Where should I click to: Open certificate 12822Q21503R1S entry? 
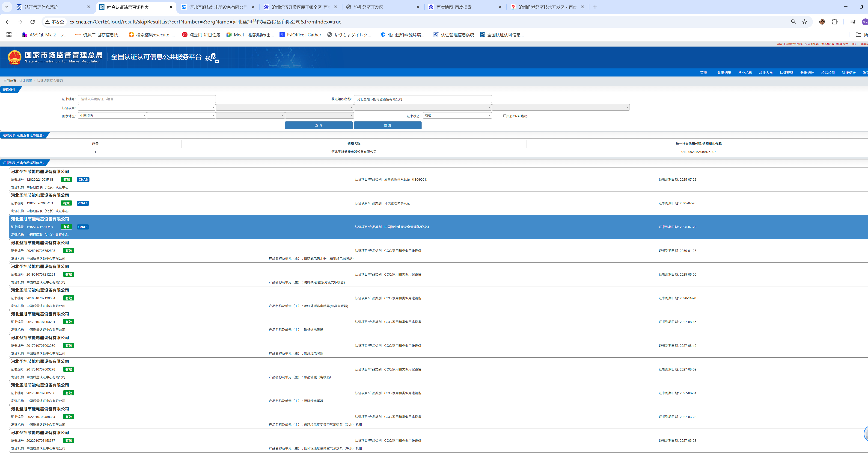438,179
